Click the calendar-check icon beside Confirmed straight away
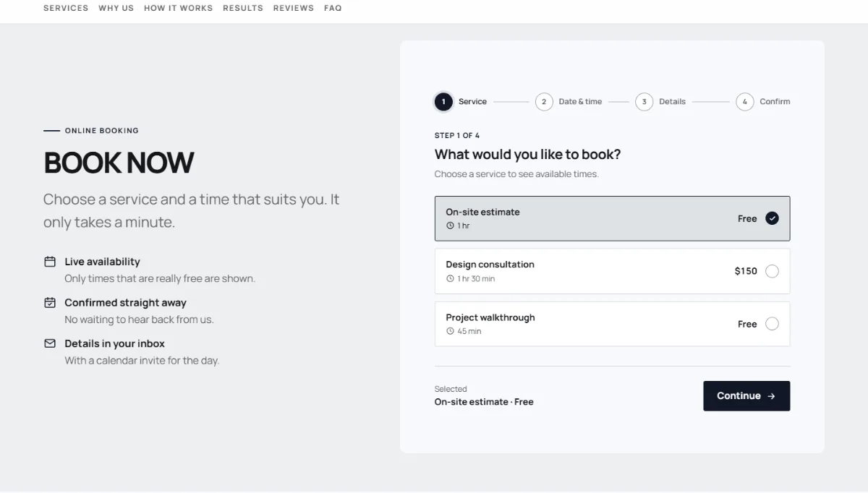This screenshot has height=493, width=868. (50, 303)
